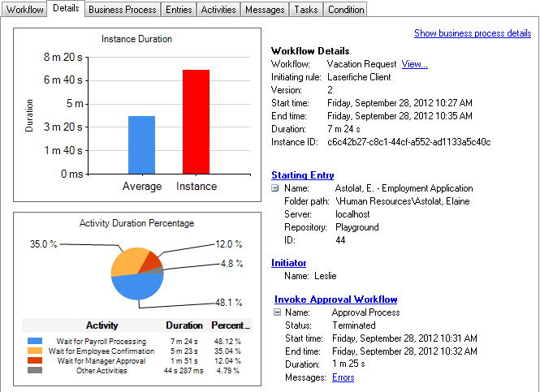
Task: Click Show business process details link
Action: click(x=473, y=33)
